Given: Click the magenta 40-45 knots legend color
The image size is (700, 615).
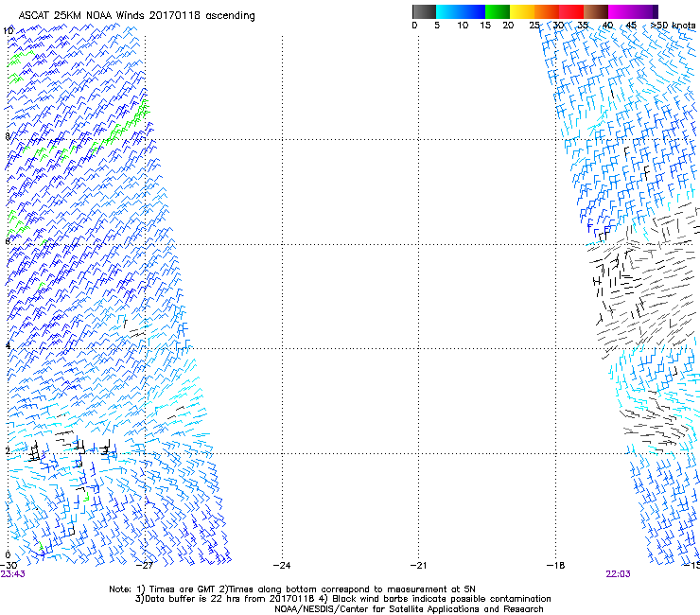Looking at the screenshot, I should point(621,11).
